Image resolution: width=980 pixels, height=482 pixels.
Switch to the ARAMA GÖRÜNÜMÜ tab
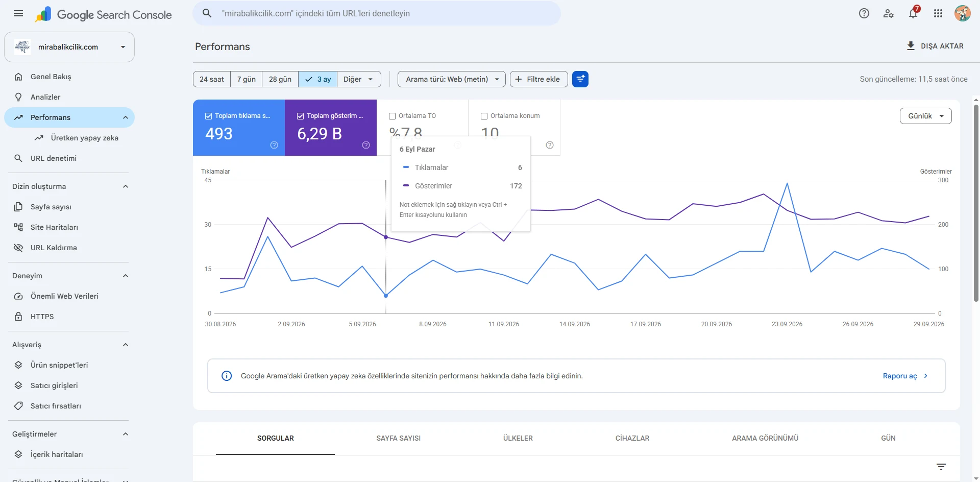pos(765,438)
